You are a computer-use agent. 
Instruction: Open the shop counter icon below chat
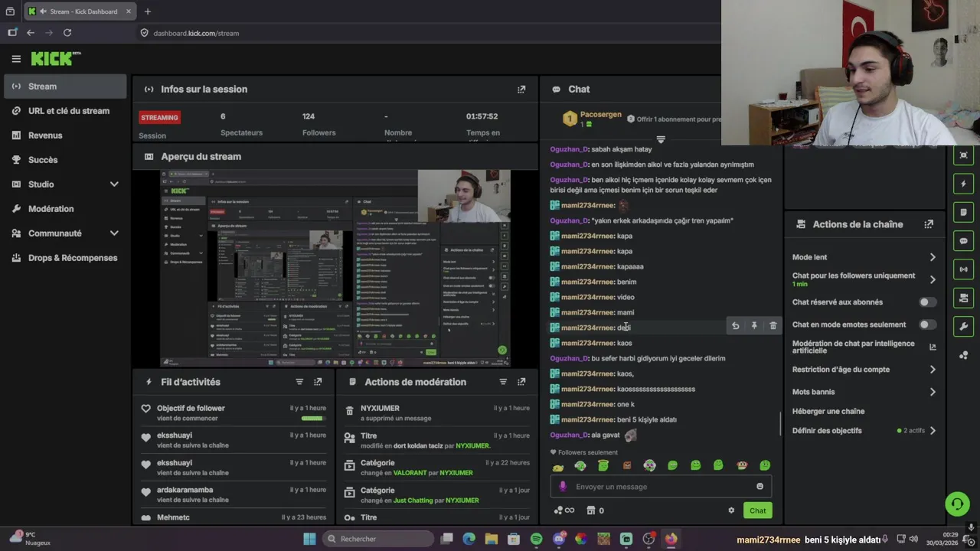[591, 510]
